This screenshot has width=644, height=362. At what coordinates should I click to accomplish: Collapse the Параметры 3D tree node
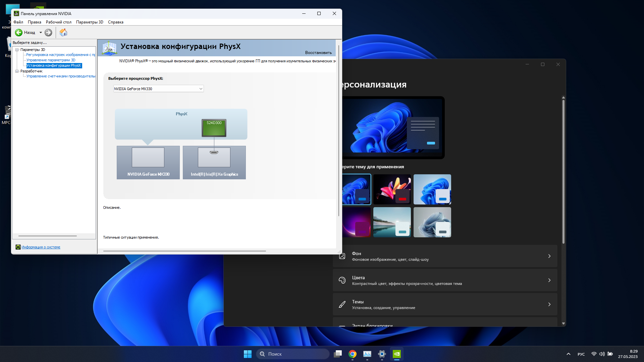tap(17, 50)
